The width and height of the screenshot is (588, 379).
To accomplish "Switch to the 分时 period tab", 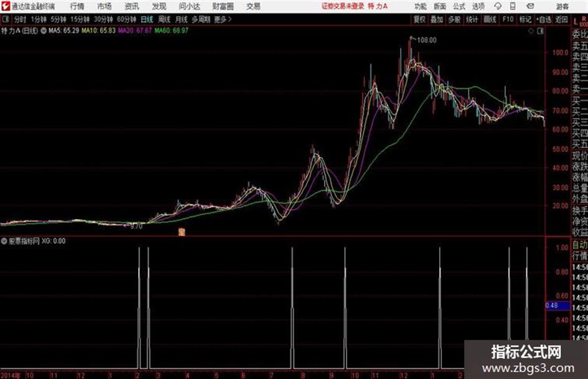I will tap(20, 19).
